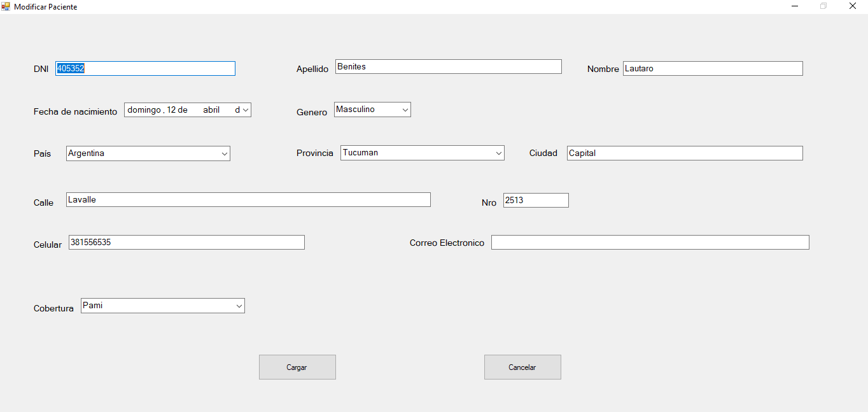This screenshot has width=868, height=412.
Task: Click the Nombre field containing Lautaro
Action: tap(713, 69)
